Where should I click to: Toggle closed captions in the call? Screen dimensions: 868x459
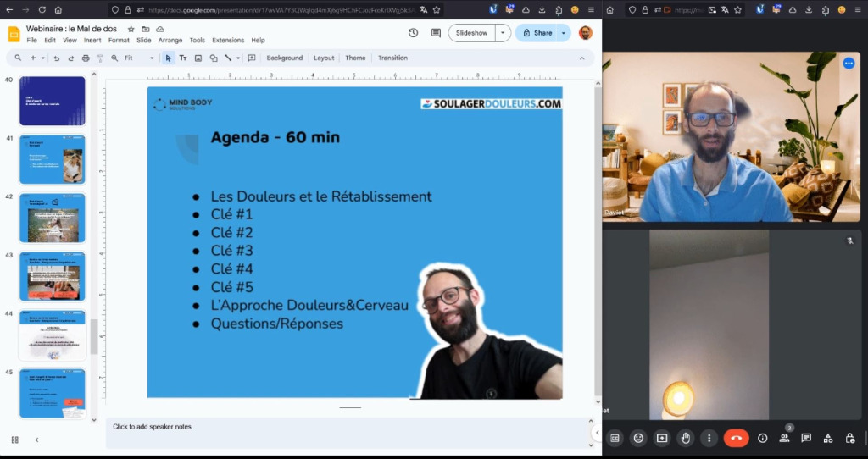(x=615, y=438)
